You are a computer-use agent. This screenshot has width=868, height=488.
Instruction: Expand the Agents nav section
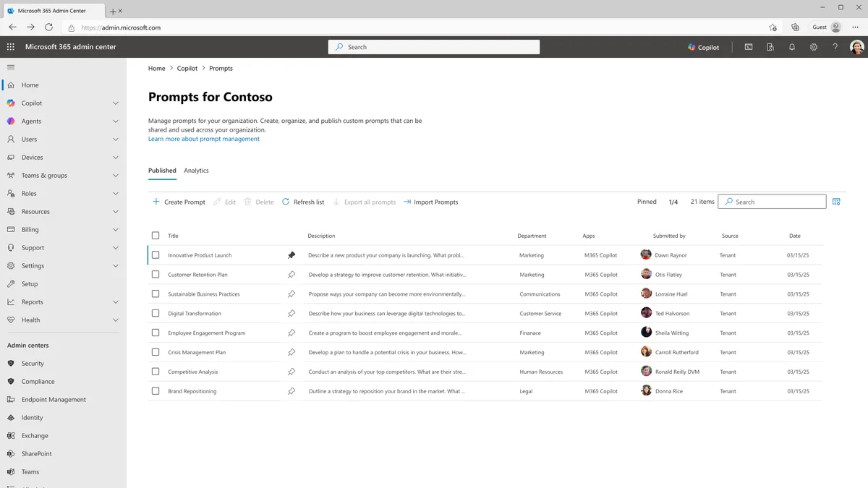[x=116, y=121]
